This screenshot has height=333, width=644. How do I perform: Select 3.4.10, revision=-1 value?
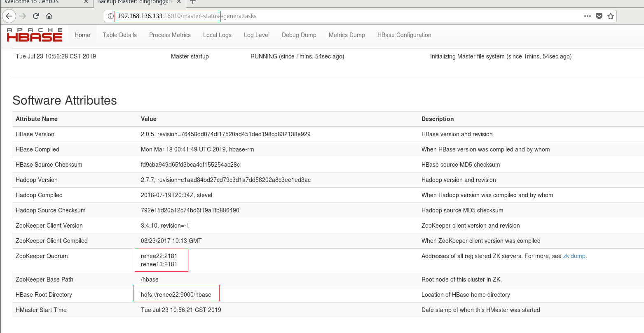pyautogui.click(x=165, y=226)
